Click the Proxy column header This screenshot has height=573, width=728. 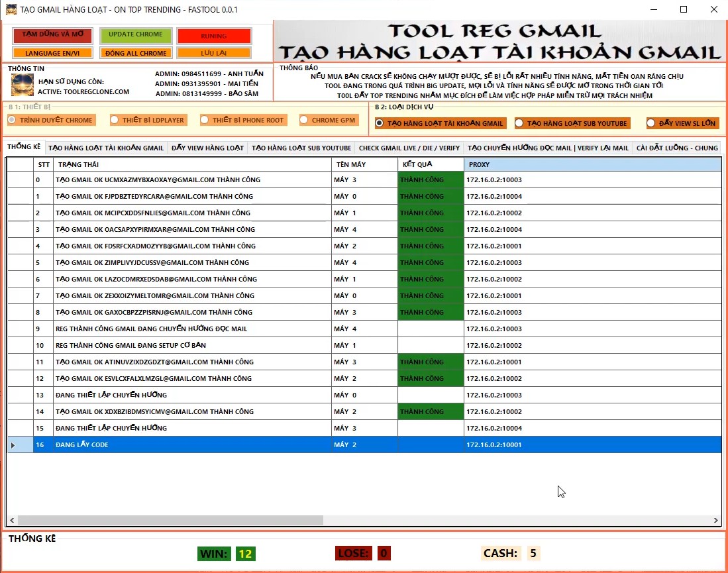[592, 164]
